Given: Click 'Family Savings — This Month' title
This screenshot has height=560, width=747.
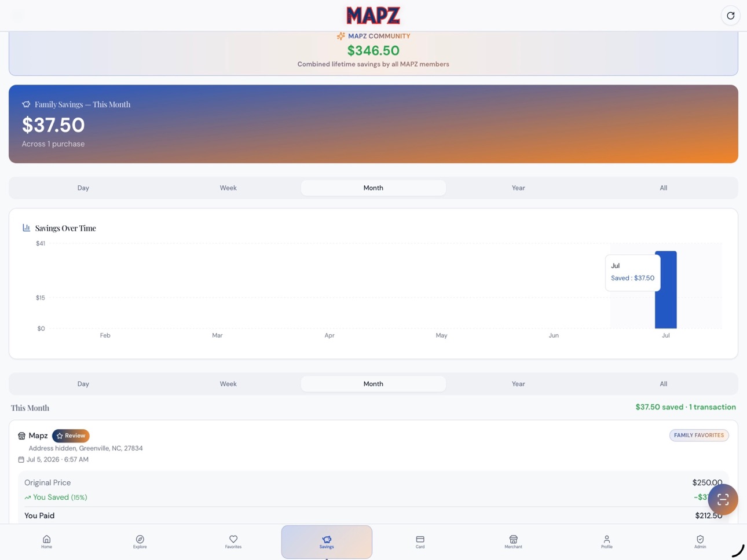Looking at the screenshot, I should pyautogui.click(x=82, y=104).
